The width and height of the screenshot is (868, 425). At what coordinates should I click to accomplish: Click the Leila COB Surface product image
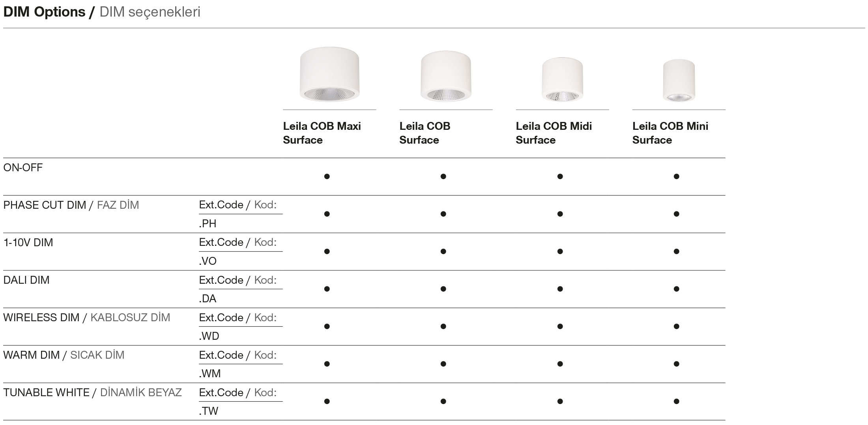[446, 76]
